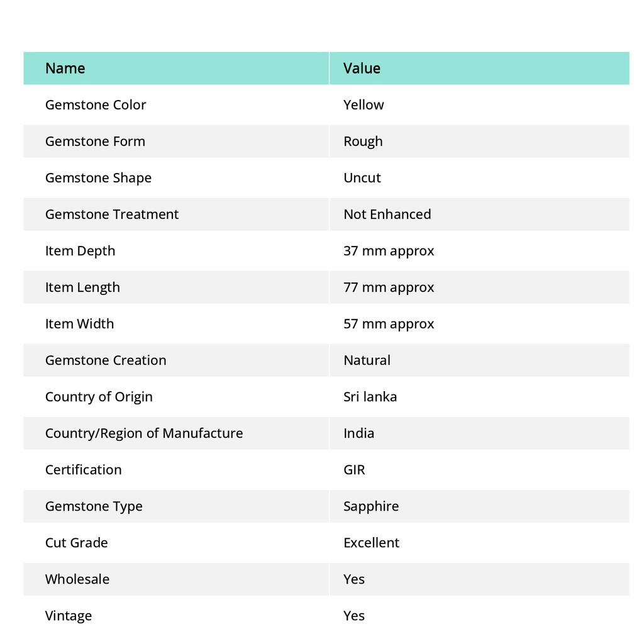The height and width of the screenshot is (644, 644).
Task: Select the Gemstone Color label cell
Action: click(96, 105)
